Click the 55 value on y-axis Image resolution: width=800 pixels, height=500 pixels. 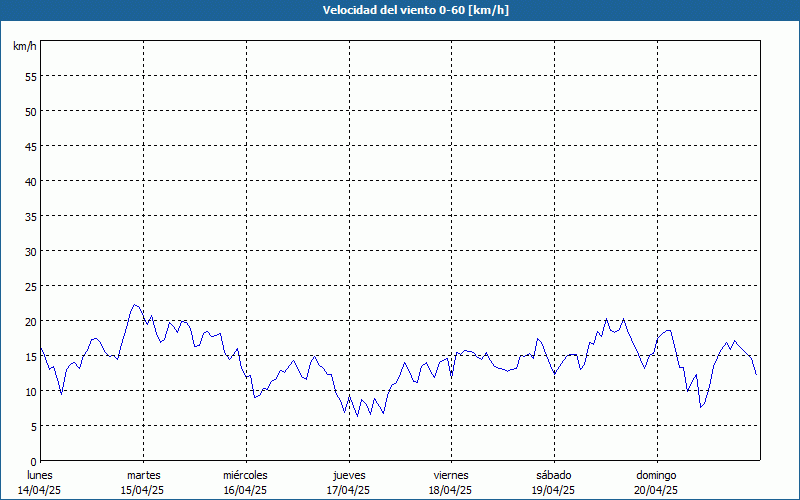(31, 77)
